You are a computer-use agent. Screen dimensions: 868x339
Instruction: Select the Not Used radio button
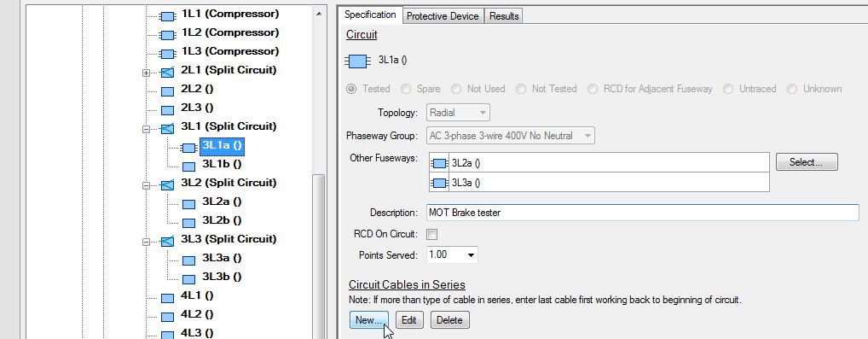pos(456,89)
